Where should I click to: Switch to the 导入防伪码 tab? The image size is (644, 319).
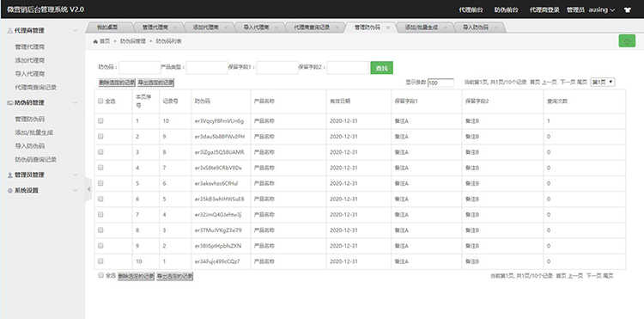[x=476, y=28]
